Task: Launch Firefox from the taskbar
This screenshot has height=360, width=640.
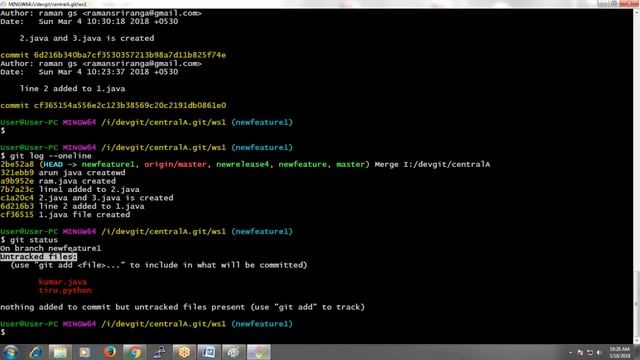Action: click(x=109, y=352)
